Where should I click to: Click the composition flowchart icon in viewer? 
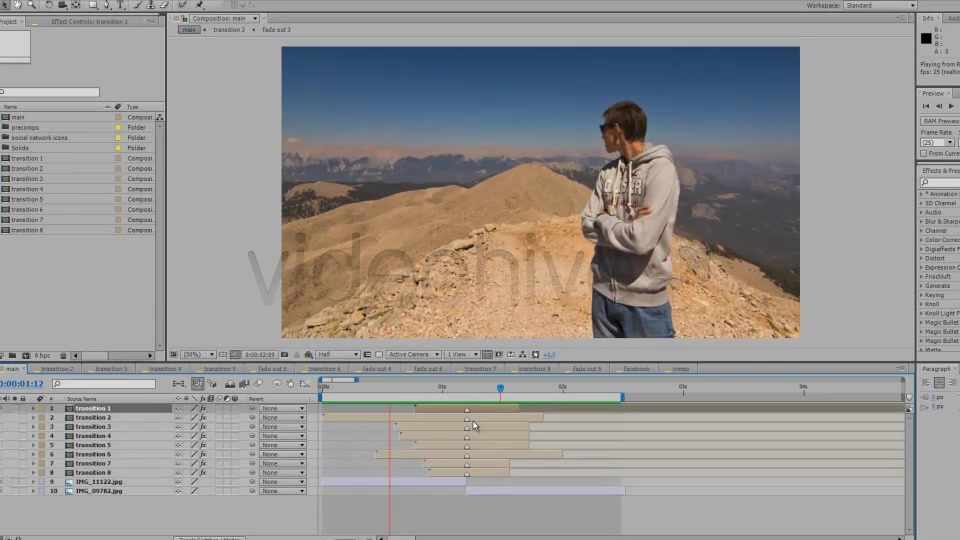(522, 354)
